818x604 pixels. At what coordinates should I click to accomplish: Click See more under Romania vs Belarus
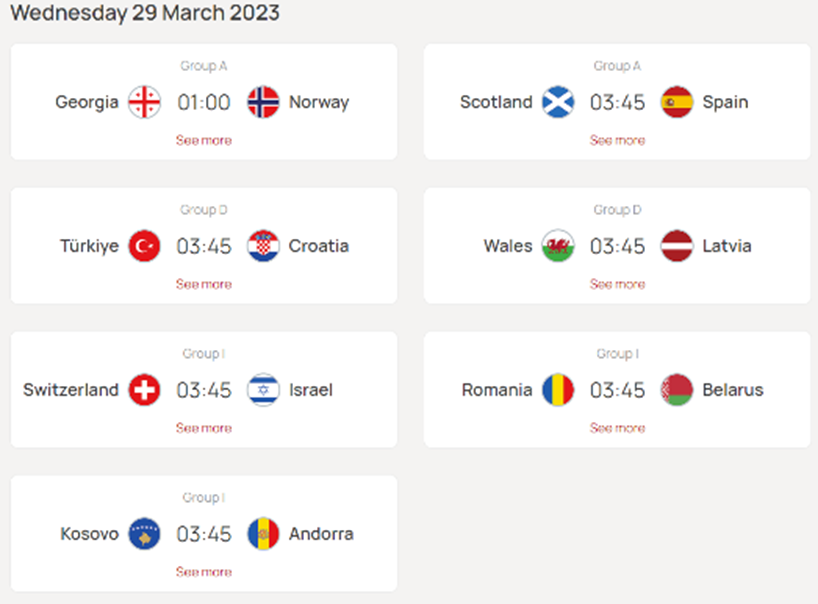pyautogui.click(x=617, y=428)
